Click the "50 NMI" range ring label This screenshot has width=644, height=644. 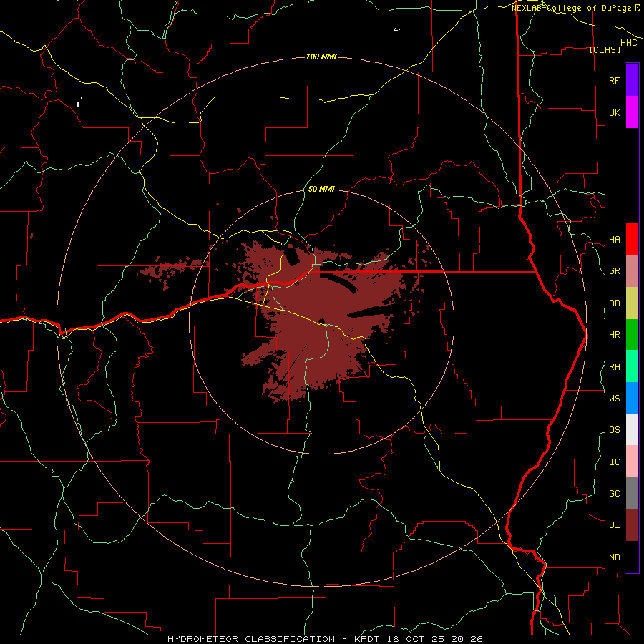click(x=321, y=189)
